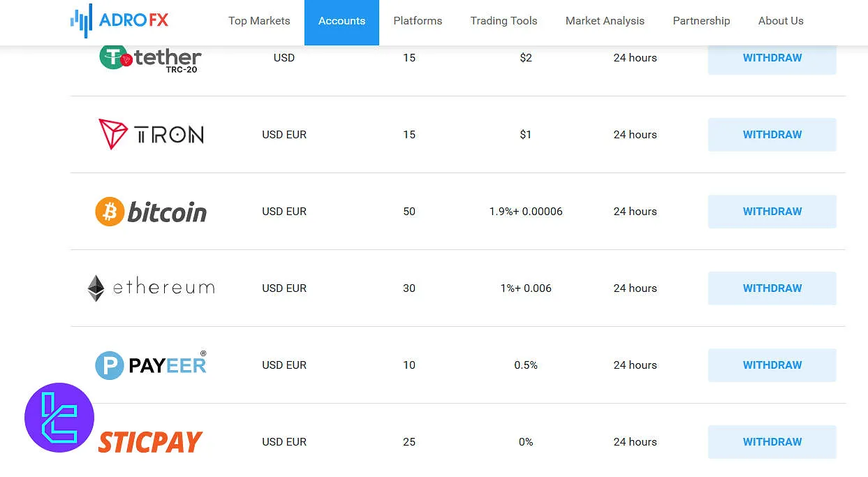The image size is (868, 477).
Task: Click the AdroFX logo
Action: 119,20
